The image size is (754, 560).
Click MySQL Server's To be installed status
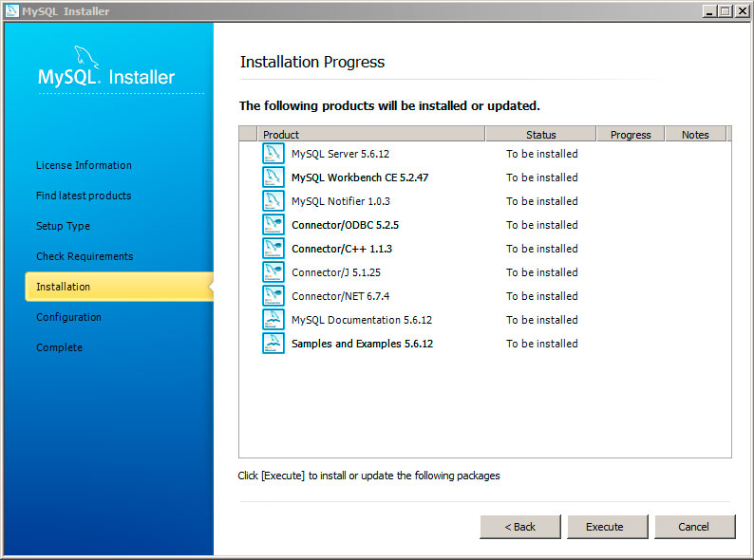[542, 154]
